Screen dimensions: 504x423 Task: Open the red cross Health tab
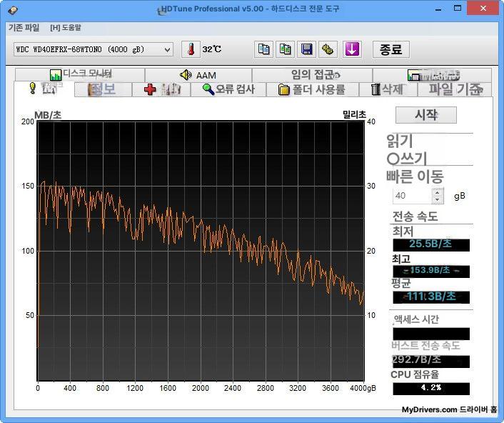tap(162, 89)
